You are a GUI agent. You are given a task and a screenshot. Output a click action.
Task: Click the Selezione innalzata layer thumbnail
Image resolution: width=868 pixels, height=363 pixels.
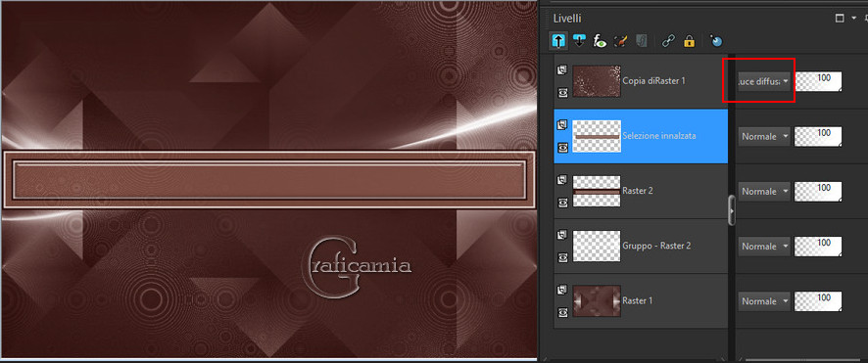click(597, 136)
